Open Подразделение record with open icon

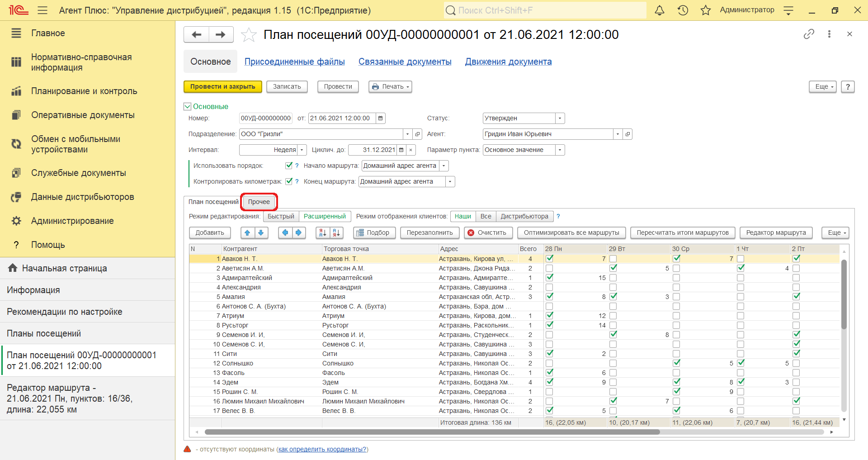coord(417,134)
